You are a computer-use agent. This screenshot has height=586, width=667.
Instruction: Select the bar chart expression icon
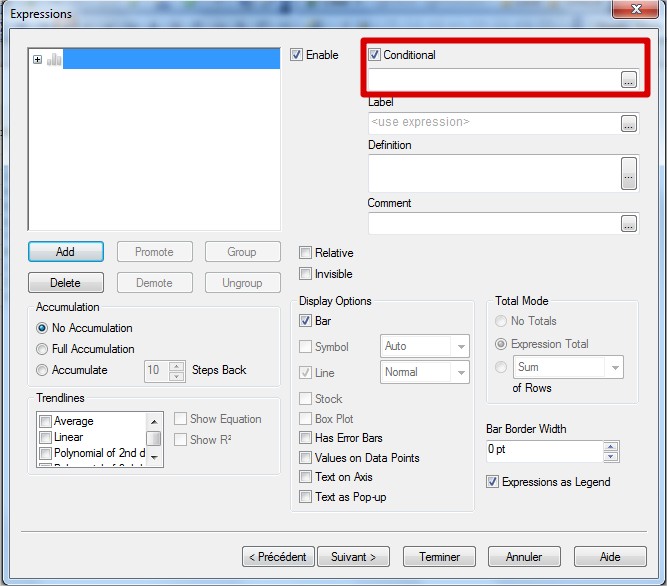[54, 59]
